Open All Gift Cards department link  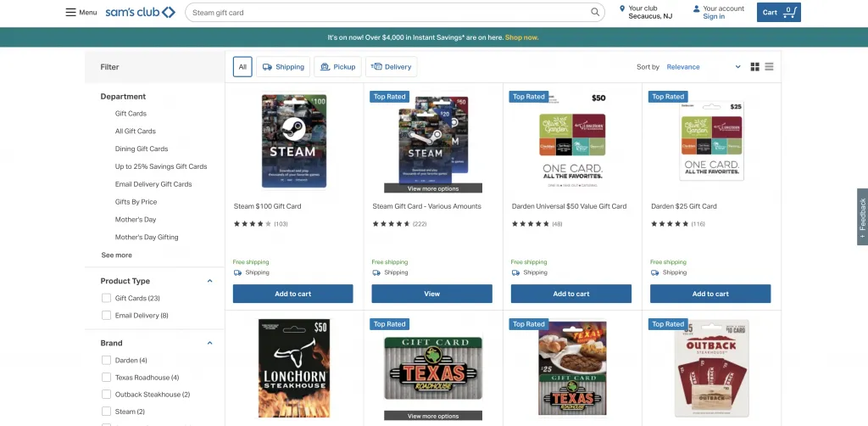pos(135,132)
